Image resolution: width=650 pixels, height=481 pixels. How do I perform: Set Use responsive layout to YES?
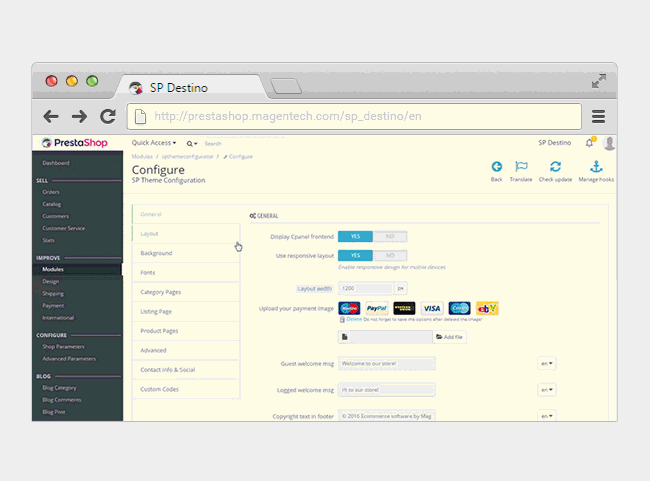(x=355, y=255)
